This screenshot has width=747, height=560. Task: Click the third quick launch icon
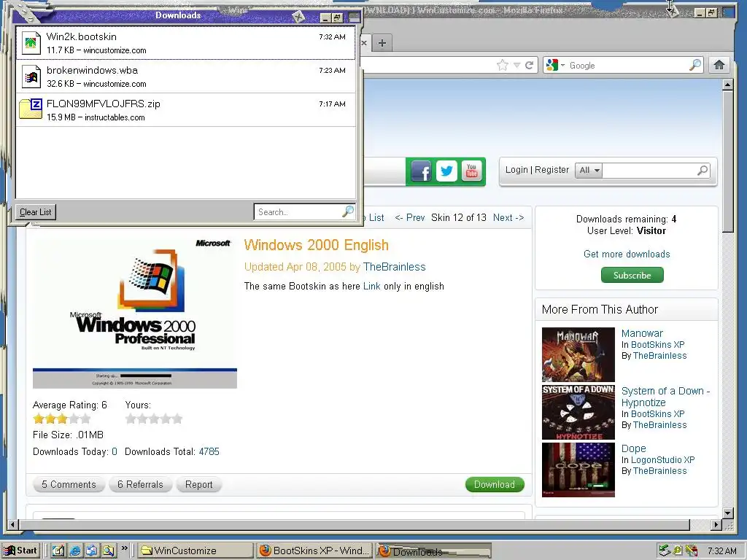tap(91, 551)
